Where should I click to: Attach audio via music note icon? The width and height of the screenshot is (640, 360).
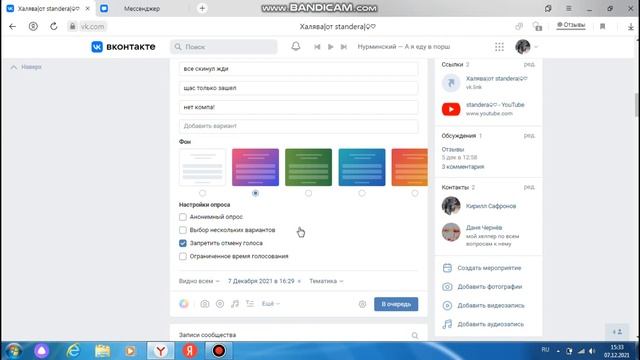click(x=235, y=304)
